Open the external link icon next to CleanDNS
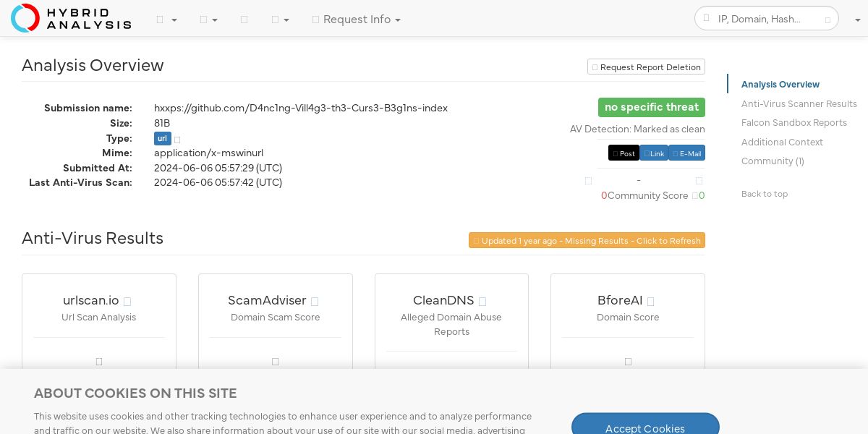868x434 pixels. pyautogui.click(x=482, y=302)
